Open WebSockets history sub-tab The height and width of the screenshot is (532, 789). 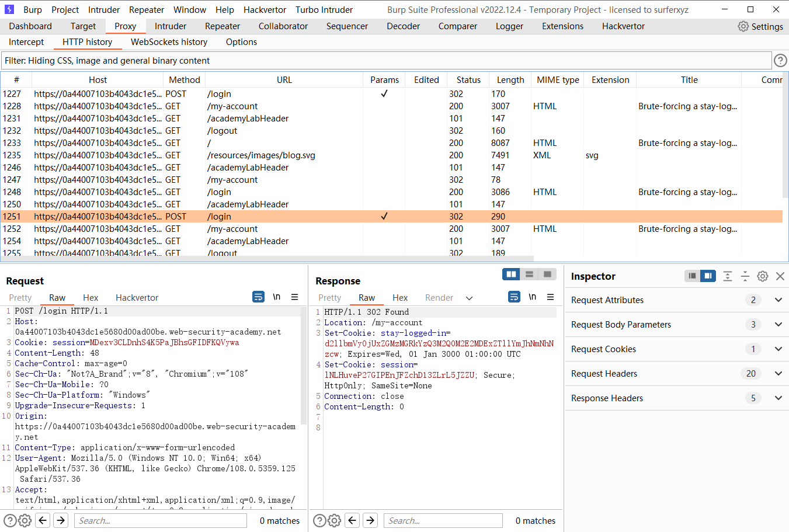click(169, 41)
